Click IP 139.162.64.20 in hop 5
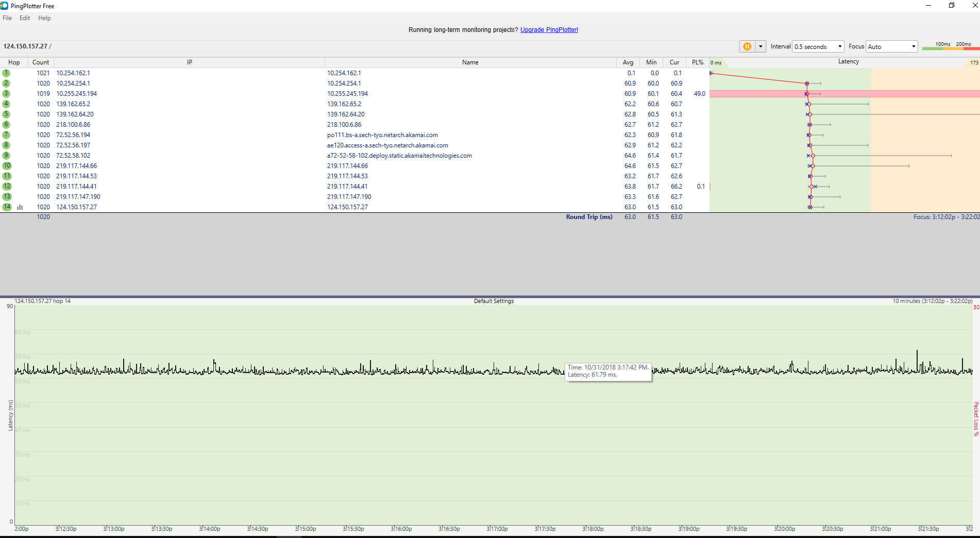Viewport: 980px width, 538px height. [75, 114]
